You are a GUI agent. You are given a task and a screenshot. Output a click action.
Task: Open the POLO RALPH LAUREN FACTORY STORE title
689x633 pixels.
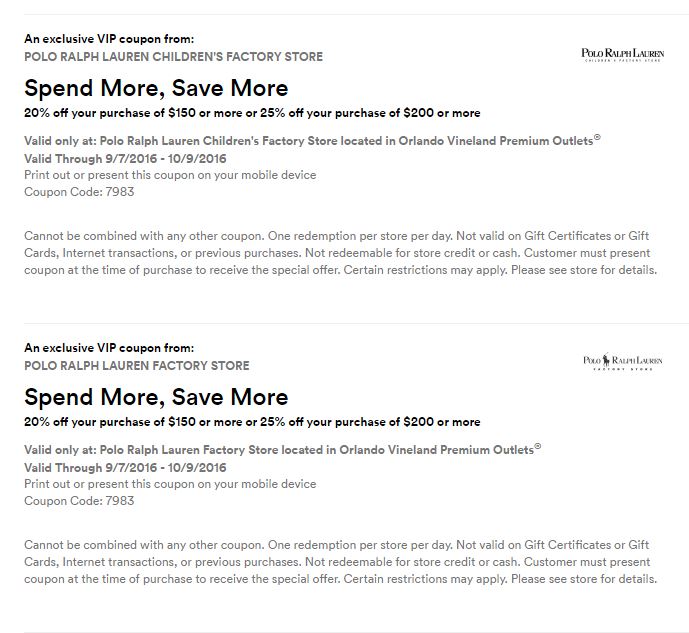pyautogui.click(x=137, y=365)
